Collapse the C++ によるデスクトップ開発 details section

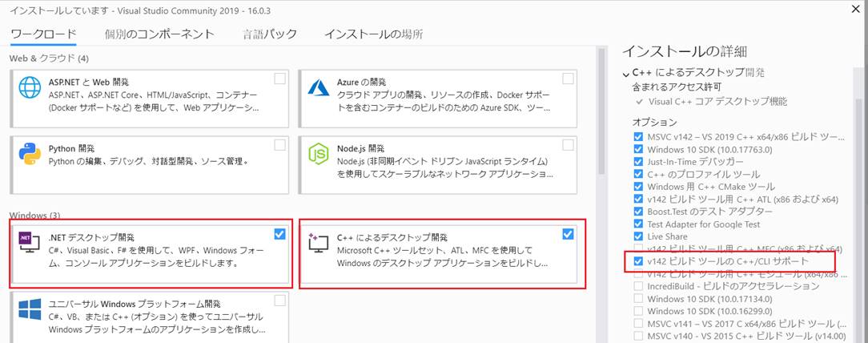click(625, 74)
